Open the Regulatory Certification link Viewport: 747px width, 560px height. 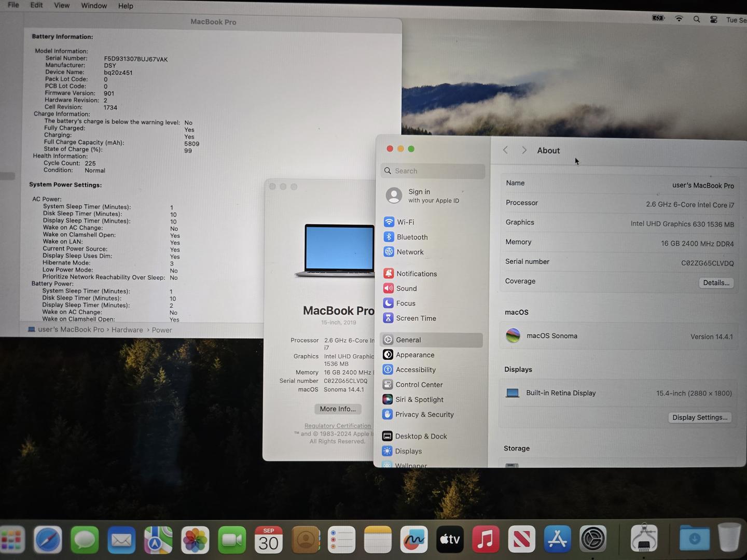tap(338, 426)
